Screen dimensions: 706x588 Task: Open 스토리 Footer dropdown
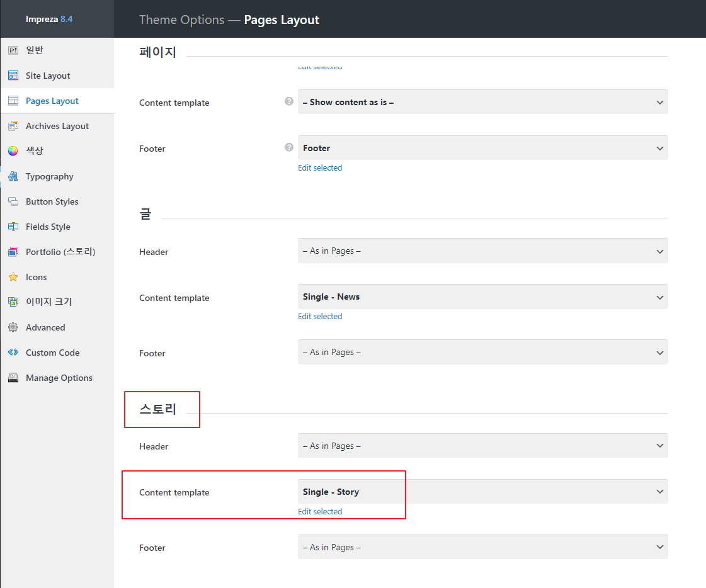(x=482, y=547)
